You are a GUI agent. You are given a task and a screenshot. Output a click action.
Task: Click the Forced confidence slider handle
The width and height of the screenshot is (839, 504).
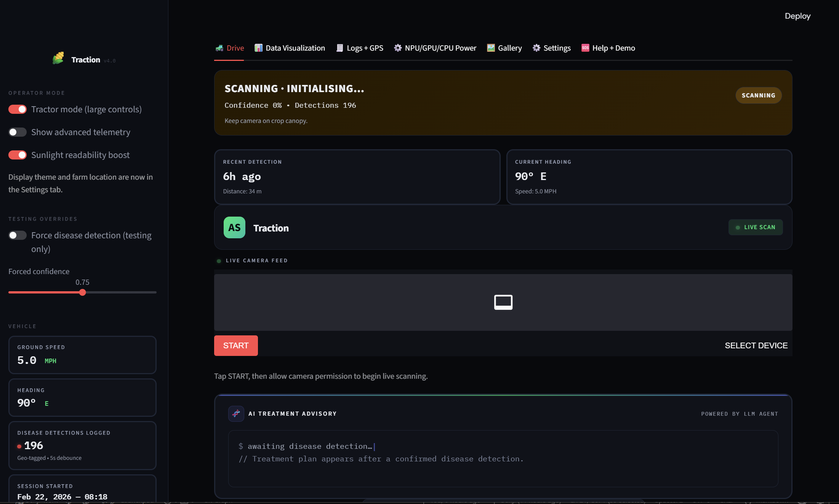coord(83,292)
